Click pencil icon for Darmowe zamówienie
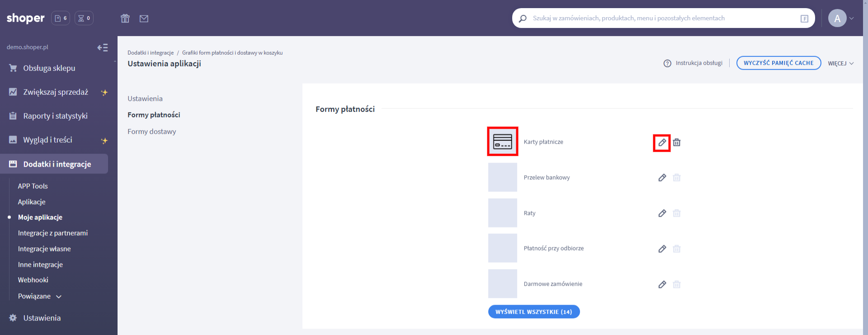Viewport: 868px width, 335px height. click(662, 284)
